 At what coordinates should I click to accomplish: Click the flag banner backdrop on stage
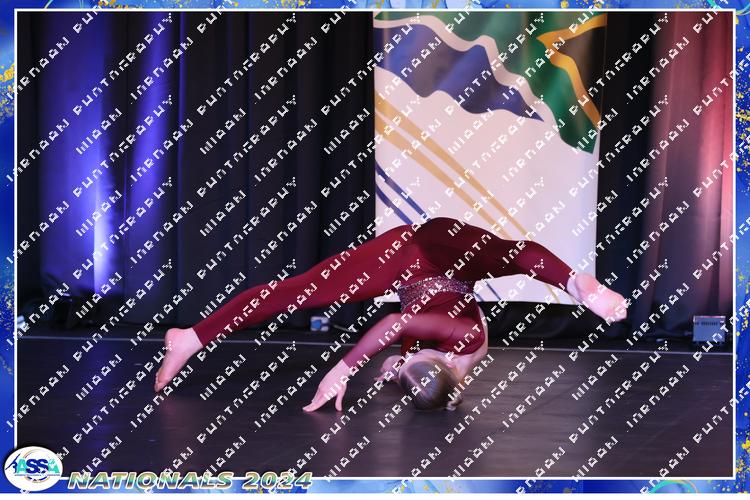tap(489, 157)
